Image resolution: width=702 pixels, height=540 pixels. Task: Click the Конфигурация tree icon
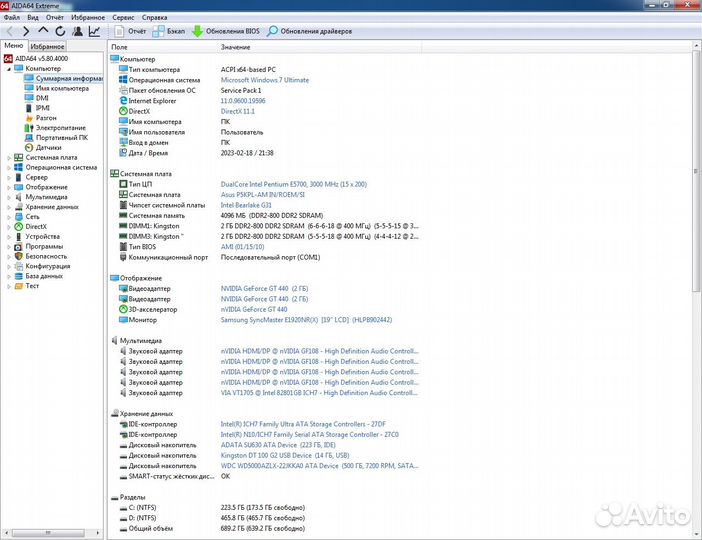point(18,266)
